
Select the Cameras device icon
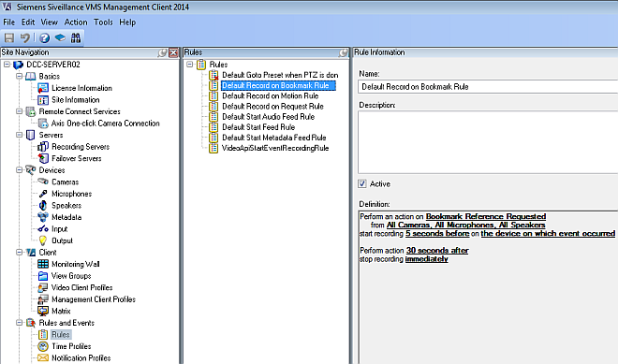43,182
